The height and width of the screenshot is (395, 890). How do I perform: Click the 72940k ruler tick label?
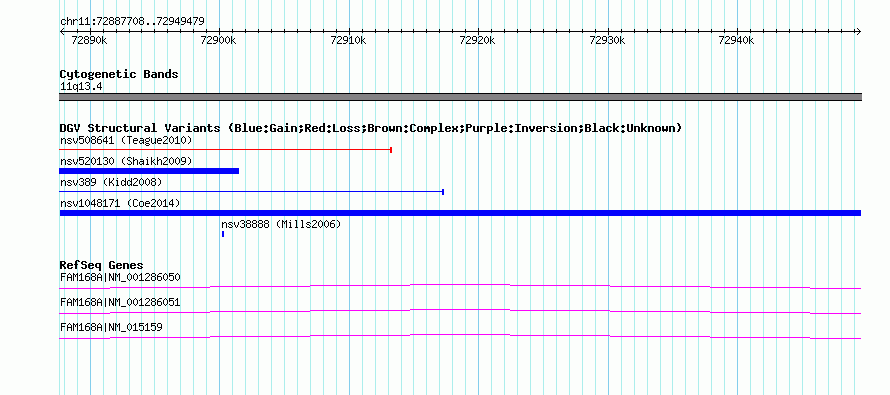(736, 41)
